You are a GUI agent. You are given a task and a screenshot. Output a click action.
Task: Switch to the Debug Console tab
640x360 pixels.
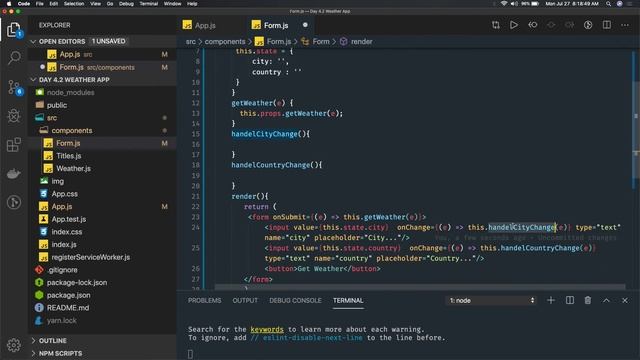pyautogui.click(x=295, y=300)
